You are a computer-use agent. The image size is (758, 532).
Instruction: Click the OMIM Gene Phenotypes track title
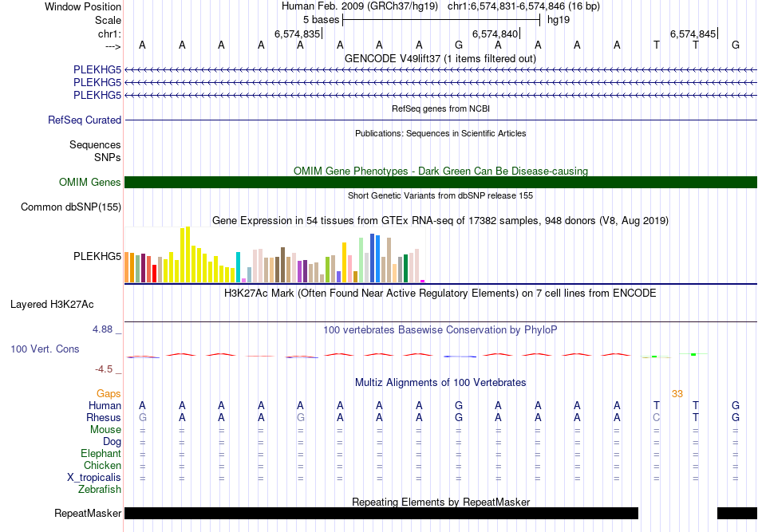click(x=441, y=171)
